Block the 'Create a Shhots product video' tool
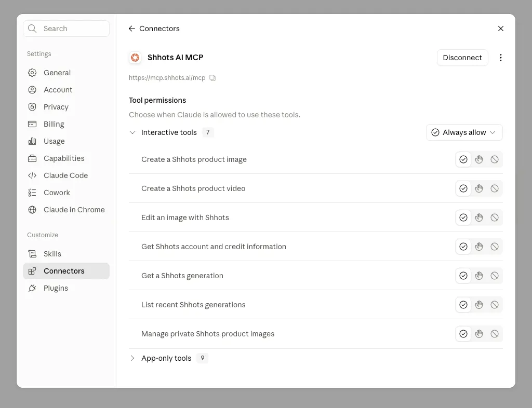The width and height of the screenshot is (532, 408). [495, 188]
